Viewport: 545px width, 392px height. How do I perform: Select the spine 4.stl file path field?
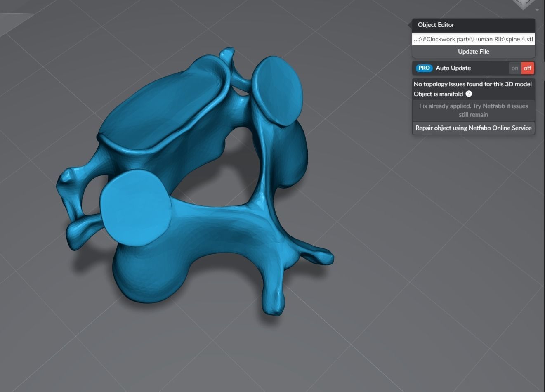[x=473, y=39]
